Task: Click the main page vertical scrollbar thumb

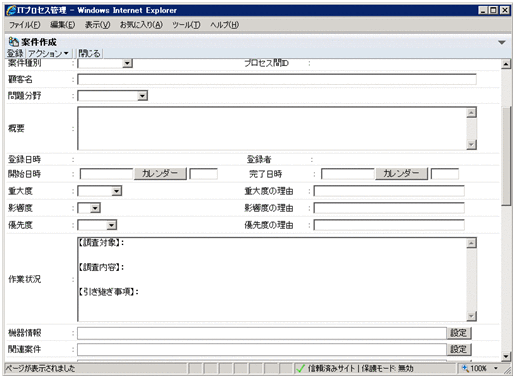Action: click(x=506, y=156)
